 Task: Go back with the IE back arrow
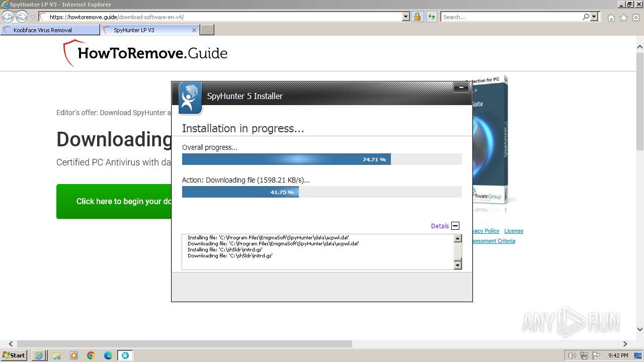tap(8, 17)
